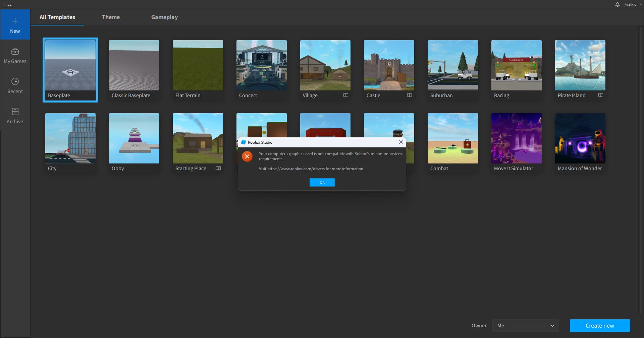Screen dimensions: 644x338
Task: Open the FILE menu
Action: click(x=8, y=4)
